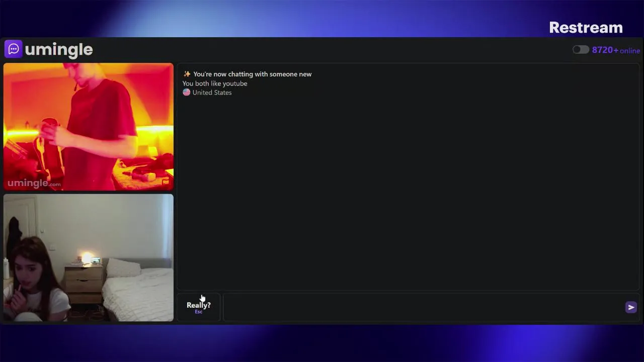Click the umingle wordmark in the header
Screen dimensions: 644x362
point(59,49)
